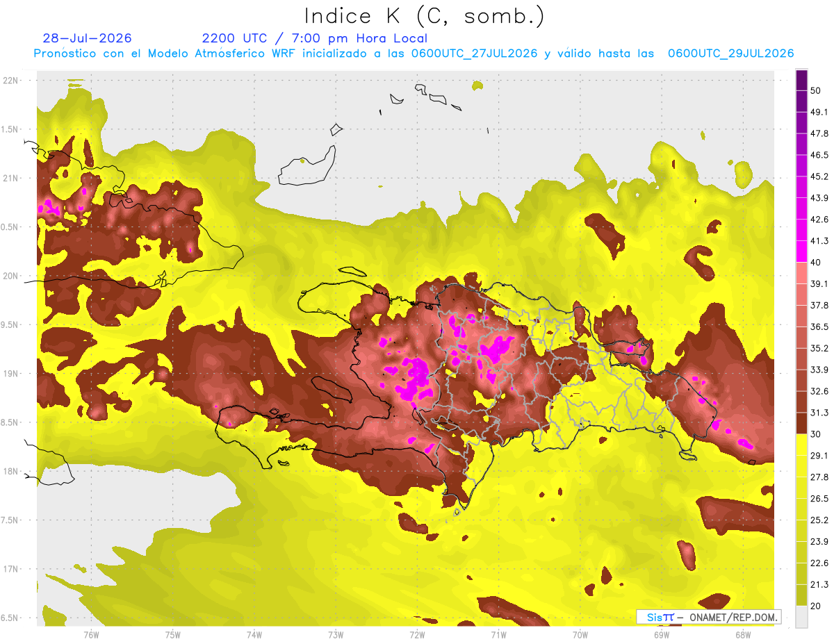Screen dimensions: 834x644
Task: Click the color scale value 40
Action: pos(816,263)
